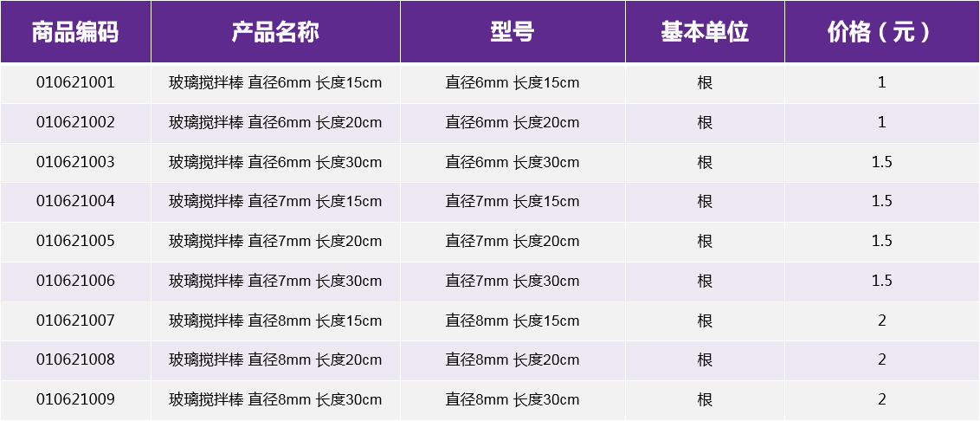The image size is (980, 421).
Task: Click product code 010621005
Action: coord(75,242)
